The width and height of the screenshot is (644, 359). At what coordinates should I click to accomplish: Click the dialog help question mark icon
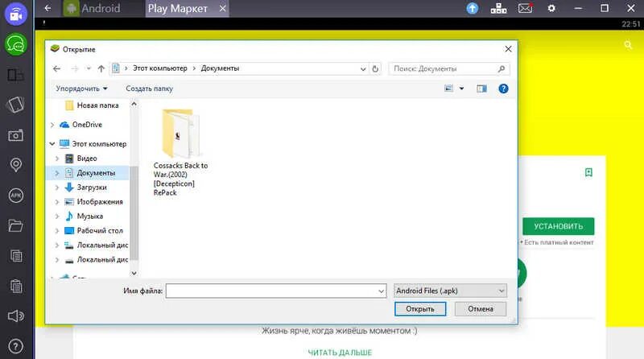pos(503,89)
